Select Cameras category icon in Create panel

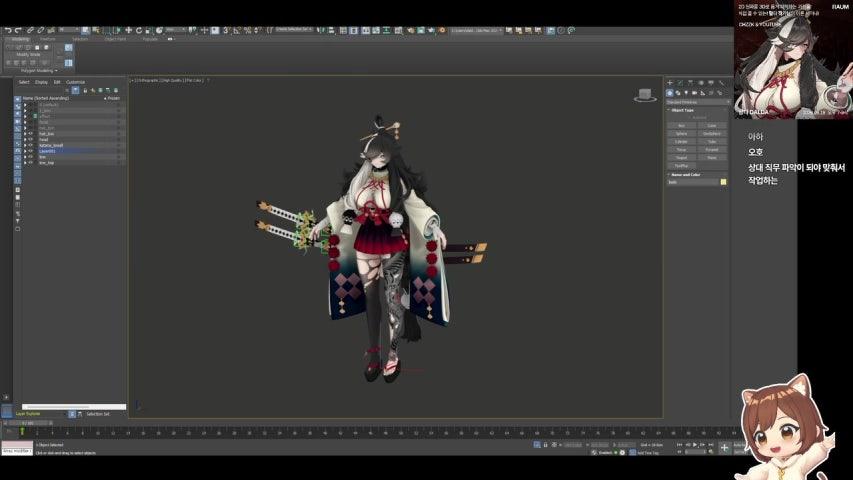pyautogui.click(x=695, y=93)
